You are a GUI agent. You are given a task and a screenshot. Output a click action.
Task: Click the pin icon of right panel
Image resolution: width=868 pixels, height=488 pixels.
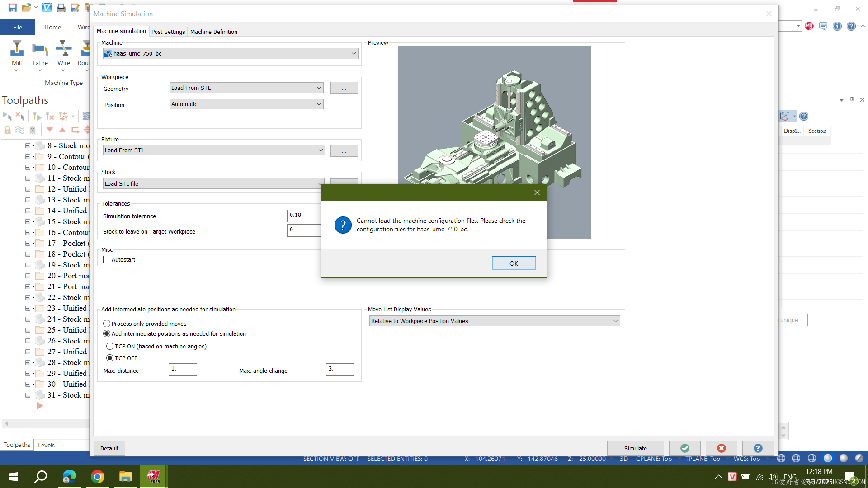[x=852, y=99]
